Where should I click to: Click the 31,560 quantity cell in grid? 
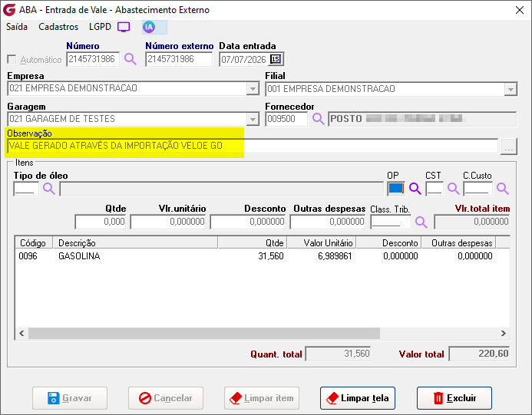[x=271, y=256]
